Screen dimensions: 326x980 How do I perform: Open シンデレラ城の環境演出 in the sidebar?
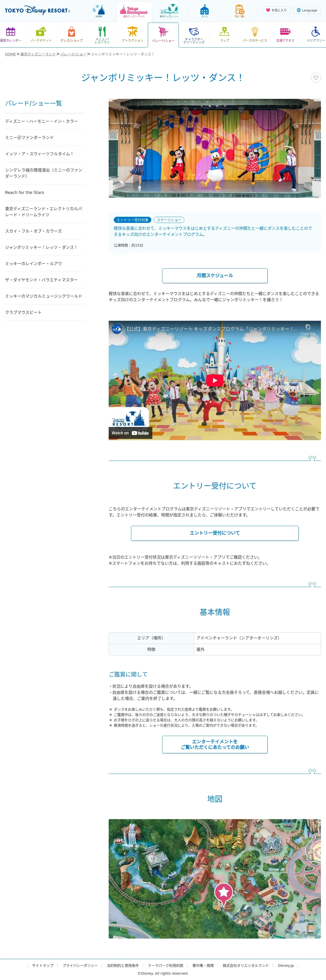tap(44, 173)
